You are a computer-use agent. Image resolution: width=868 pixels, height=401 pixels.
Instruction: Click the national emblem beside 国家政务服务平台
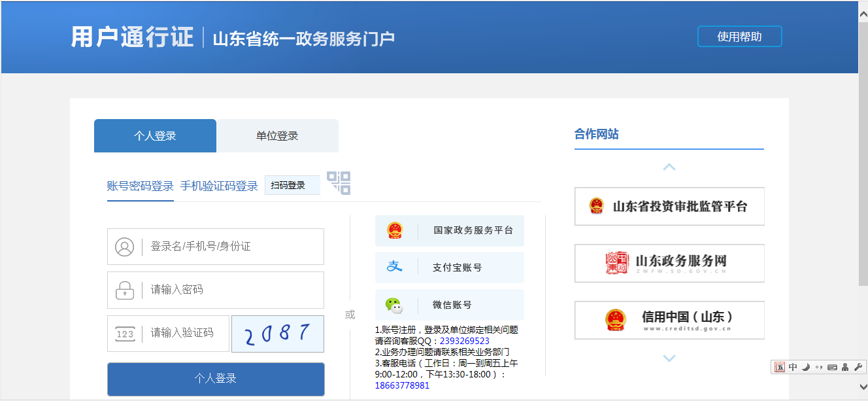tap(395, 230)
